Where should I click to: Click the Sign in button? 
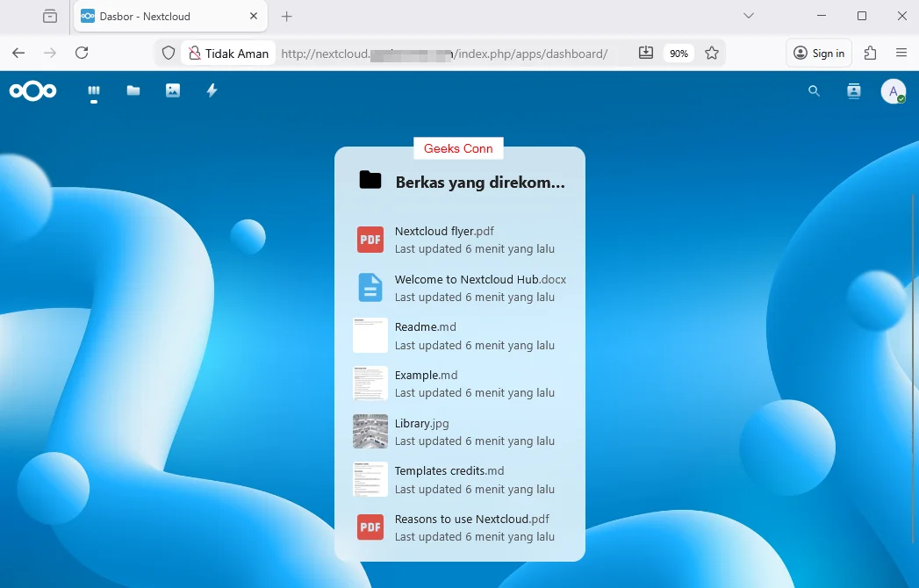click(x=818, y=53)
